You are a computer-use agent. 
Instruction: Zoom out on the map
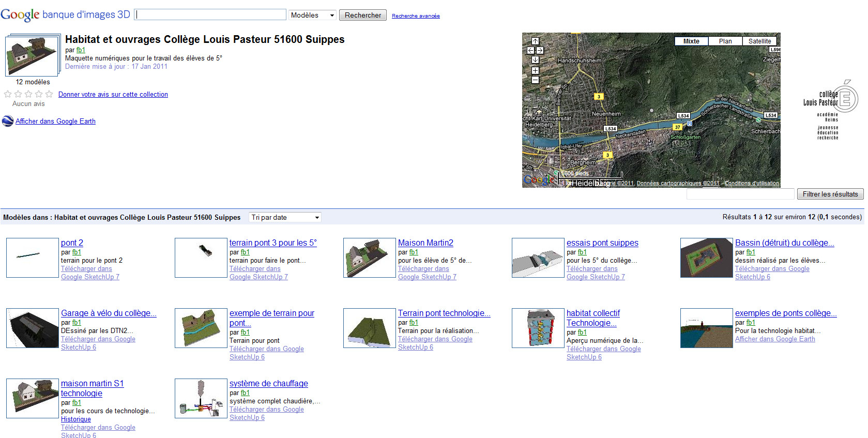coord(535,80)
